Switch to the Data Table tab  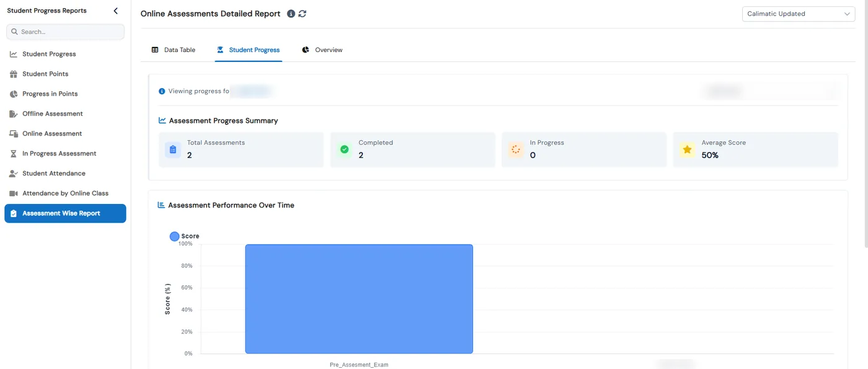(x=174, y=50)
